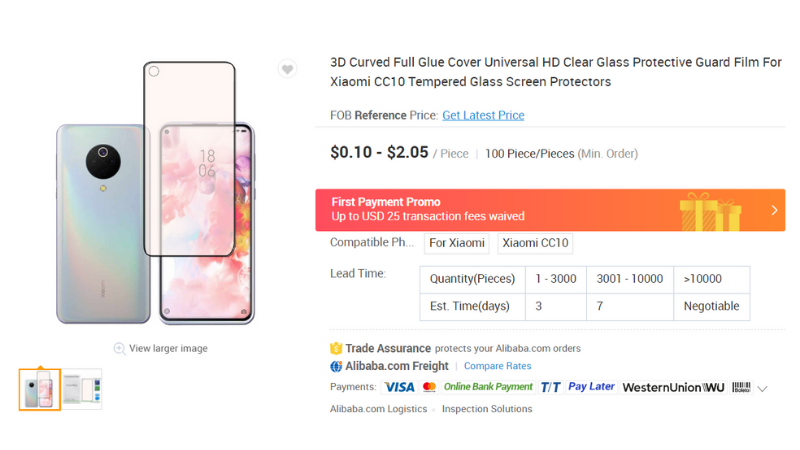Click the Inspection Solutions link
The height and width of the screenshot is (450, 800).
(x=487, y=409)
